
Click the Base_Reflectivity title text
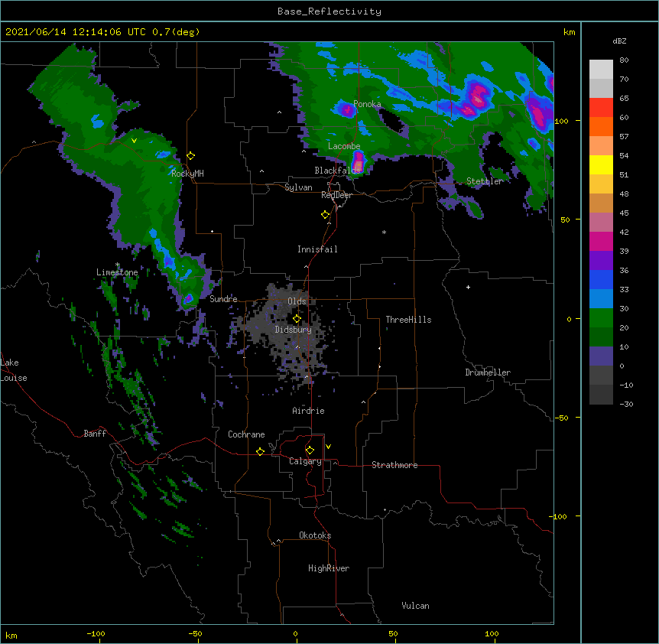click(329, 11)
